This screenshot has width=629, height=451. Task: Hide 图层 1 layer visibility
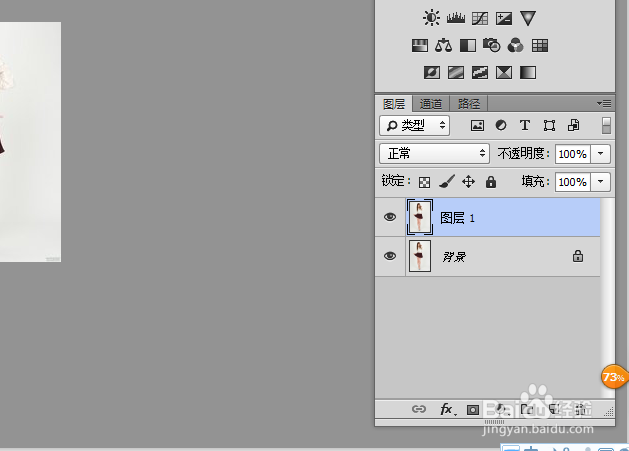tap(390, 217)
